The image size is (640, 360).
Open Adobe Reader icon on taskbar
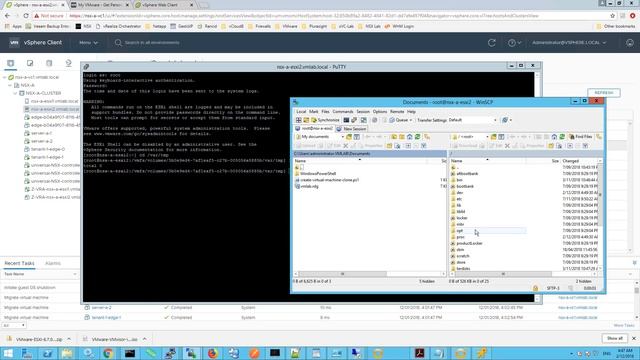point(420,353)
